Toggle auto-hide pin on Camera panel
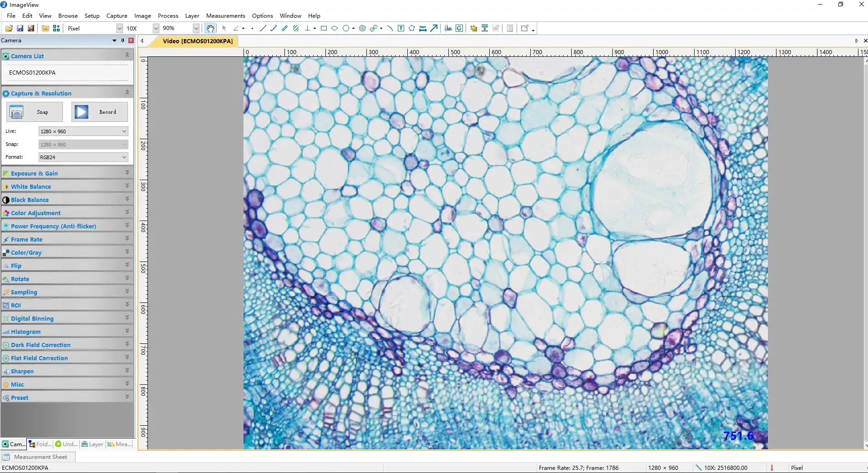Viewport: 868px width, 473px height. [122, 40]
